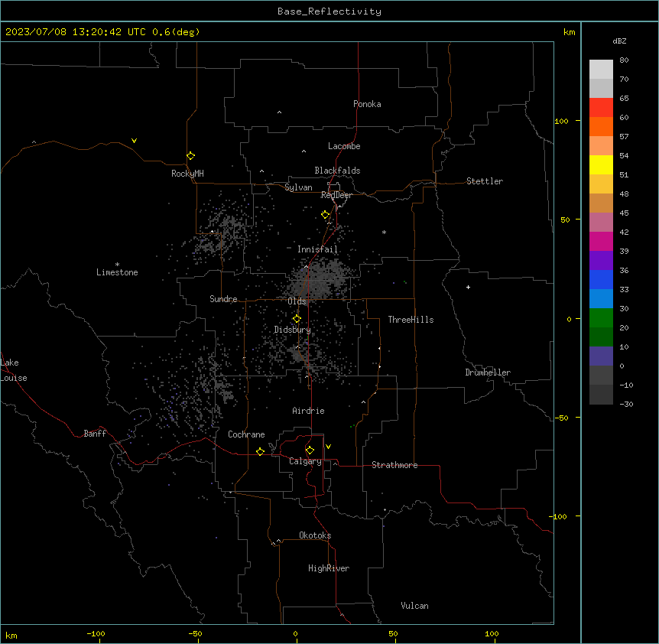Select the purple 36-39 dBZ swatch
The image size is (659, 644).
[601, 261]
